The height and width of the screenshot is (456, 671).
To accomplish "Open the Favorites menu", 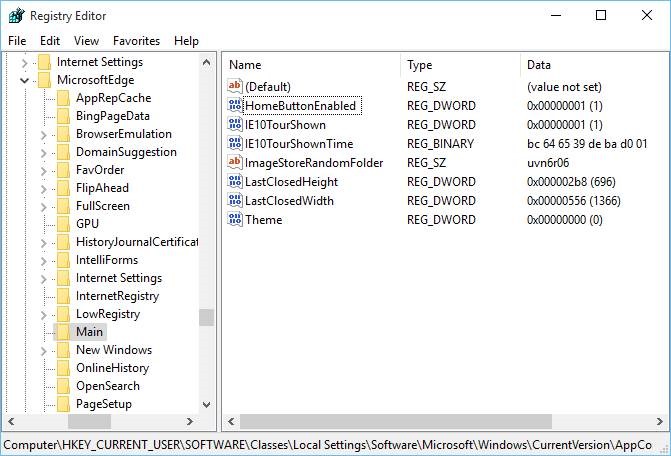I will coord(136,41).
